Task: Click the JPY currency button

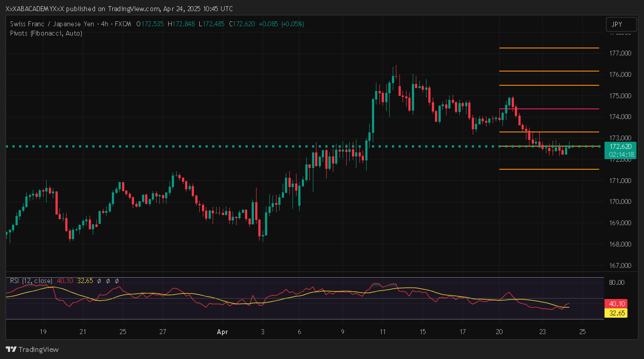Action: pyautogui.click(x=617, y=25)
